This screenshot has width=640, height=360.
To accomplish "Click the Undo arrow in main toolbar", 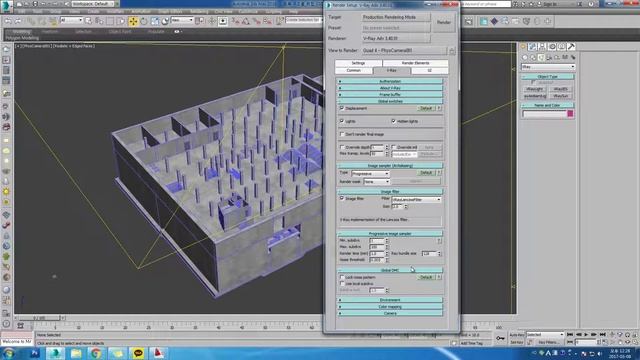I will tap(8, 21).
